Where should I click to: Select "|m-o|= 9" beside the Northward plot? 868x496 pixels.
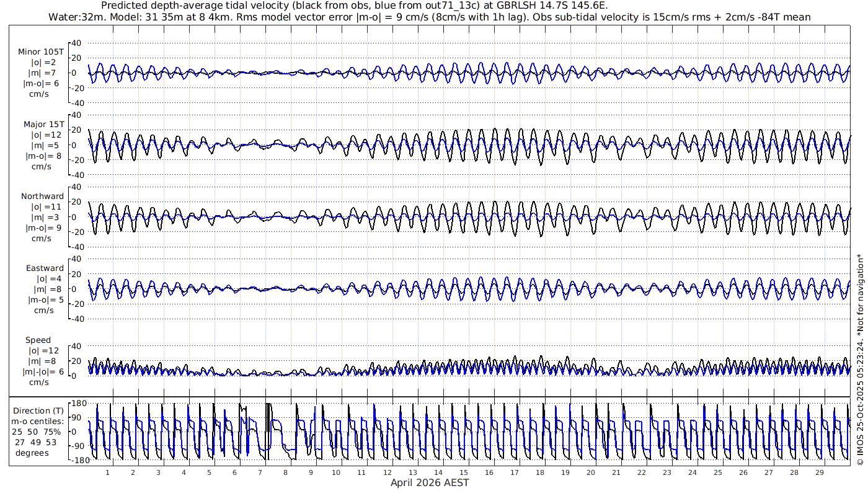[x=43, y=228]
